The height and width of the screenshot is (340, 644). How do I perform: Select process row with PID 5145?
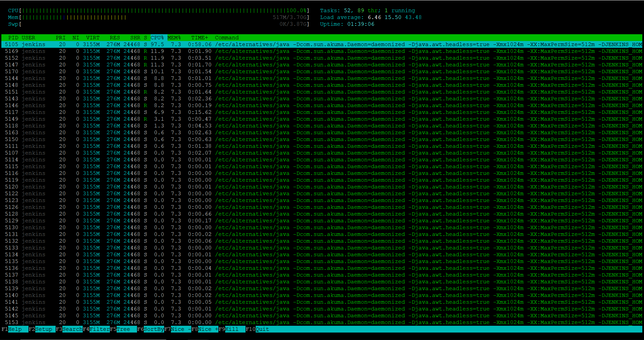tap(322, 316)
